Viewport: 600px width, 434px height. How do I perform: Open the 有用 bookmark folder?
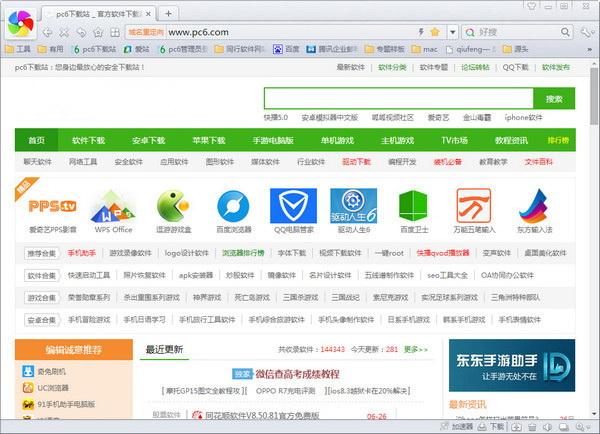click(x=51, y=49)
